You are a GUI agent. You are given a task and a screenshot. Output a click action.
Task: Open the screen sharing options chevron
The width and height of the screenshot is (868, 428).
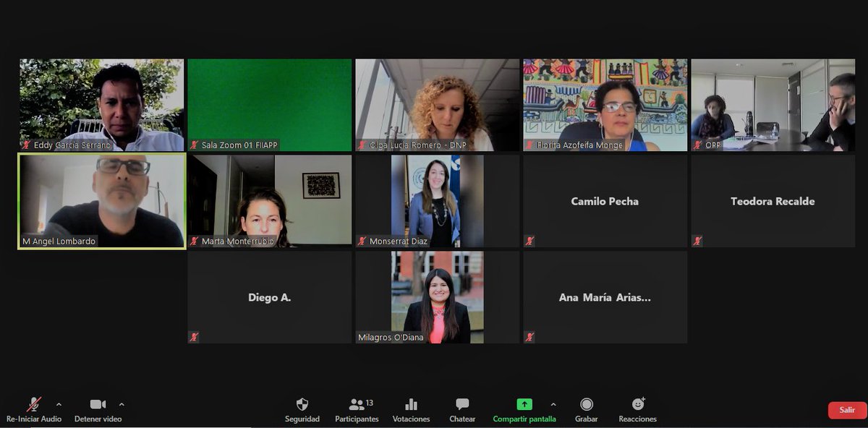553,403
